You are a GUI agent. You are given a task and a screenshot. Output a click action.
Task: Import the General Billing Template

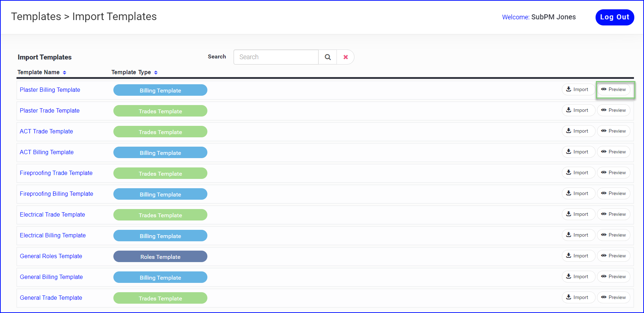578,277
